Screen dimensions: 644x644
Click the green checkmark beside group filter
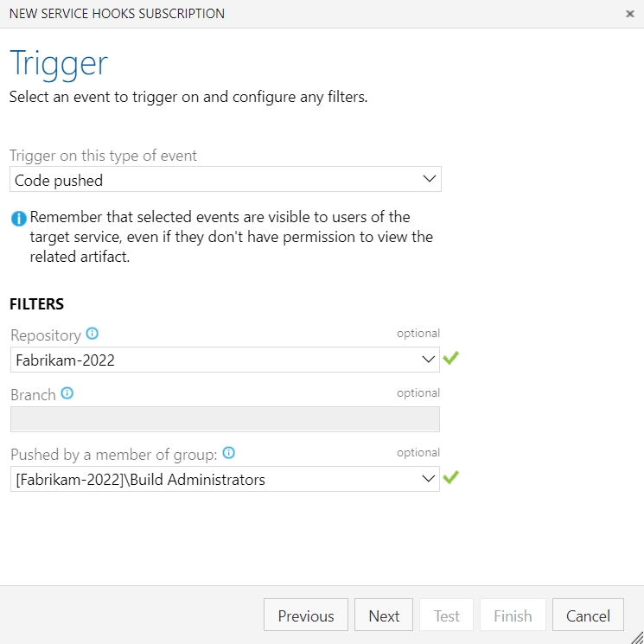[x=450, y=477]
